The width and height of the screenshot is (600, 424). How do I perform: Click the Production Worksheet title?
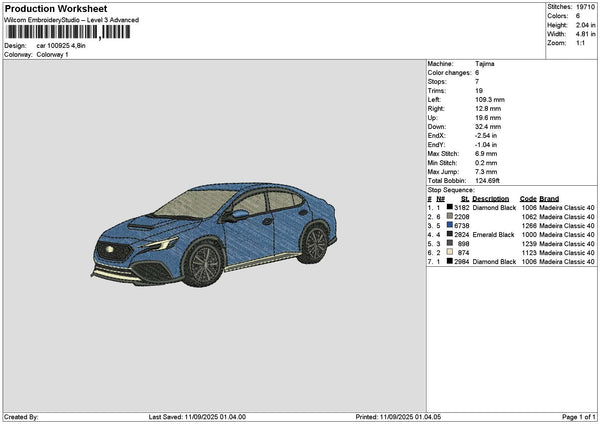(55, 8)
